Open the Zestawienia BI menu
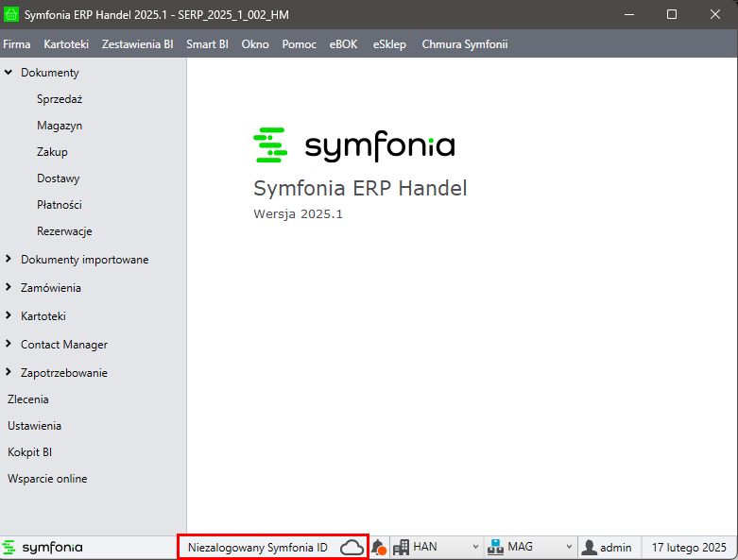The image size is (738, 560). (137, 44)
